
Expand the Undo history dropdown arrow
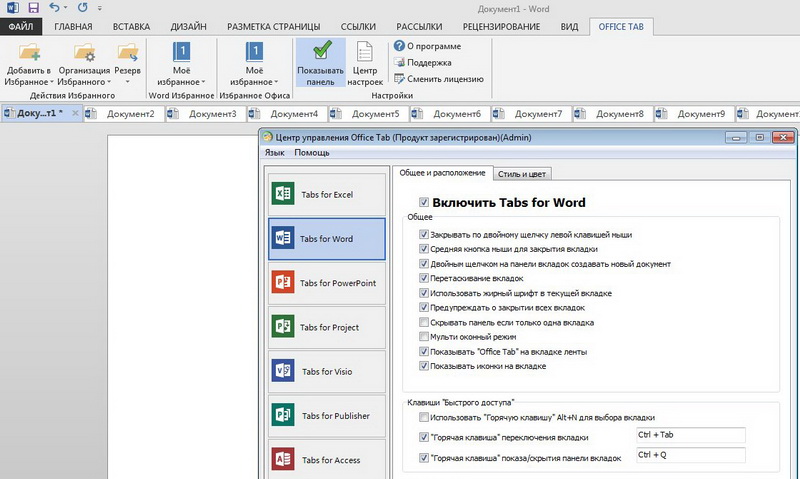(65, 7)
